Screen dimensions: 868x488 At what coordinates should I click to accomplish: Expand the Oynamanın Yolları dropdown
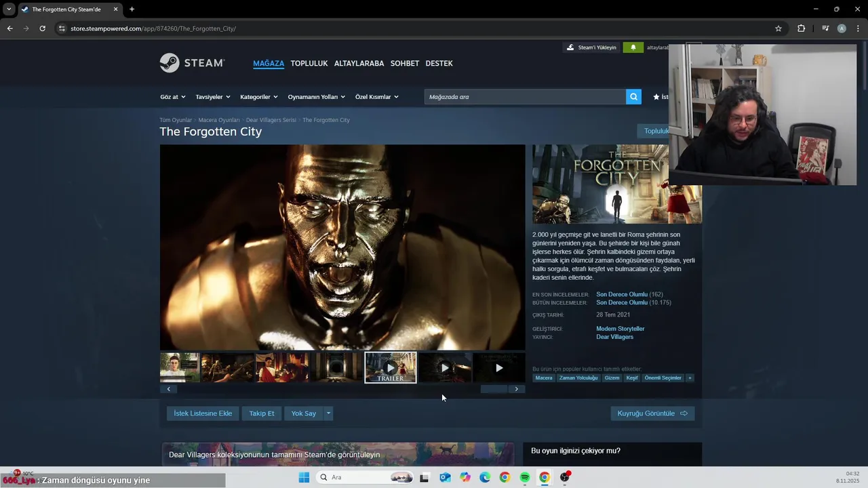(x=317, y=97)
